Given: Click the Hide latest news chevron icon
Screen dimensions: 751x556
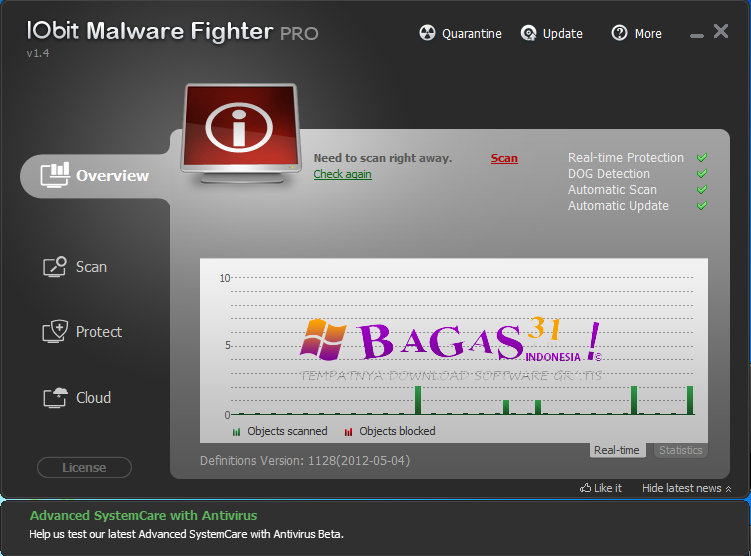Looking at the screenshot, I should [728, 489].
